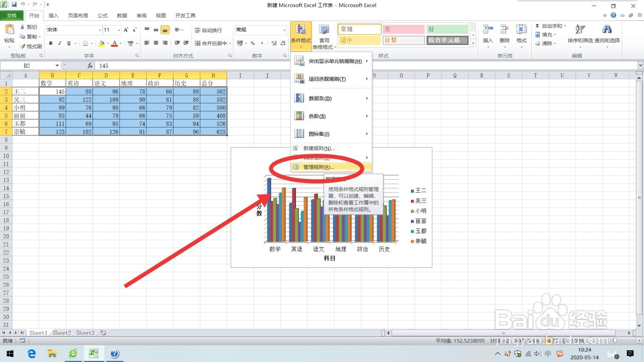Click Manage Rules (管理规则)
644x362 pixels.
click(331, 167)
